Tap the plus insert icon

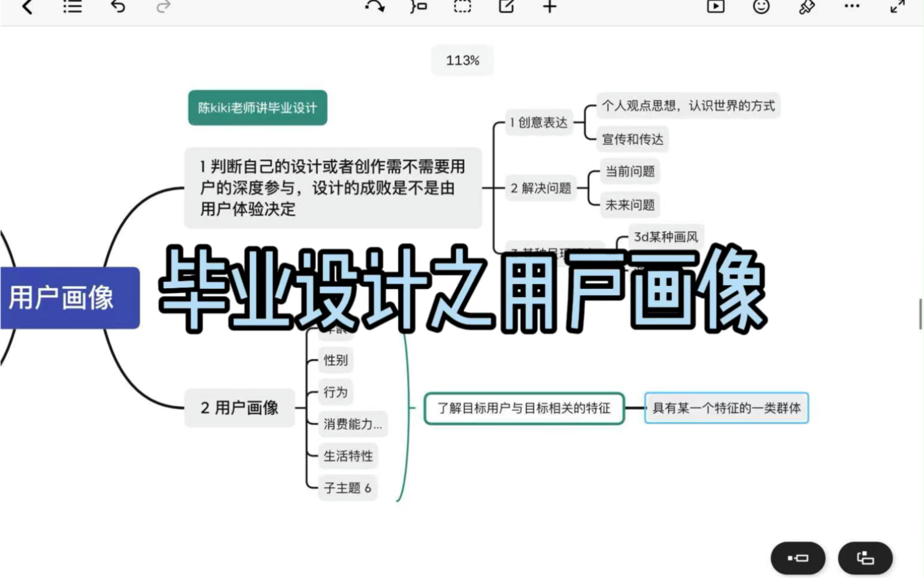point(550,7)
